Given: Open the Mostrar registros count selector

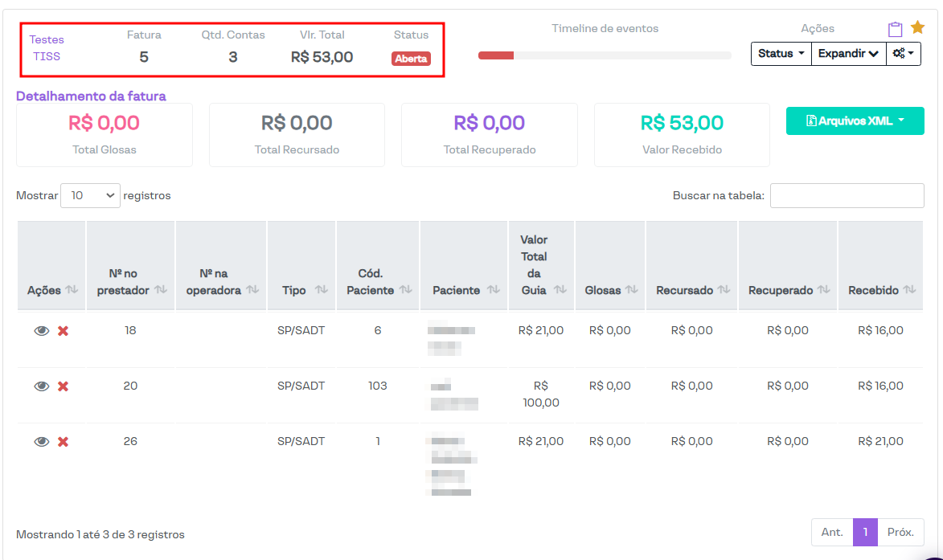Looking at the screenshot, I should click(90, 195).
